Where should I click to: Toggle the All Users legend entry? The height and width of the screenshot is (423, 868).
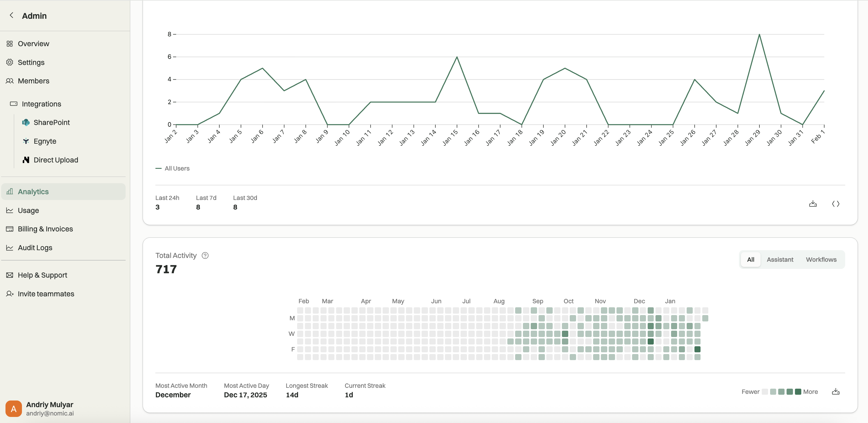coord(172,169)
